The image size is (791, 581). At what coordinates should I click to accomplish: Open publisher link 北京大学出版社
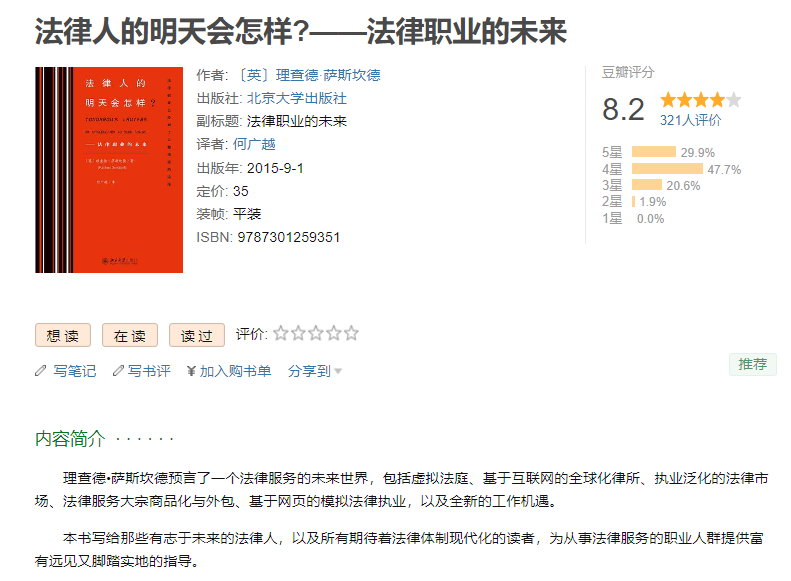pyautogui.click(x=297, y=98)
